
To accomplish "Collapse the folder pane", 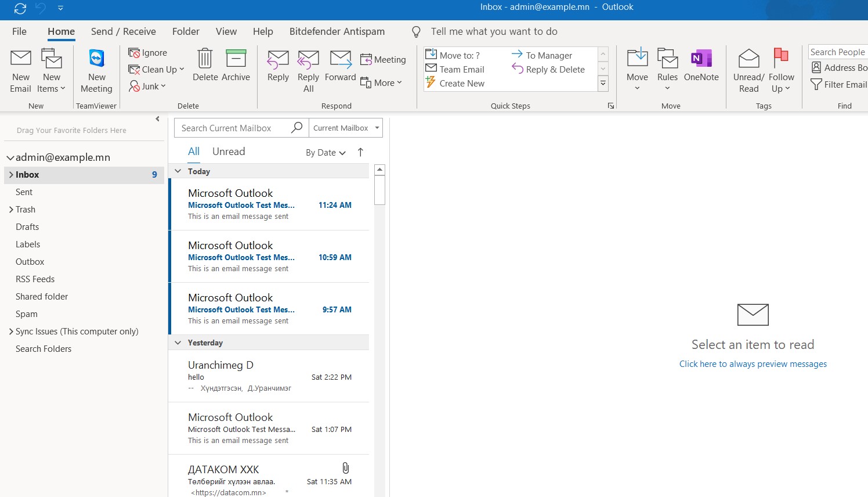I will [x=157, y=119].
